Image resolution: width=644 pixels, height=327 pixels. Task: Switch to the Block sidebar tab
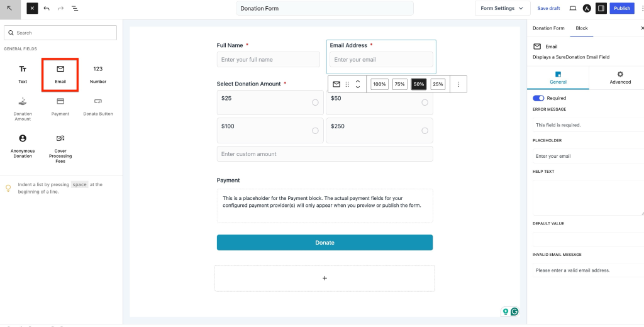coord(582,28)
